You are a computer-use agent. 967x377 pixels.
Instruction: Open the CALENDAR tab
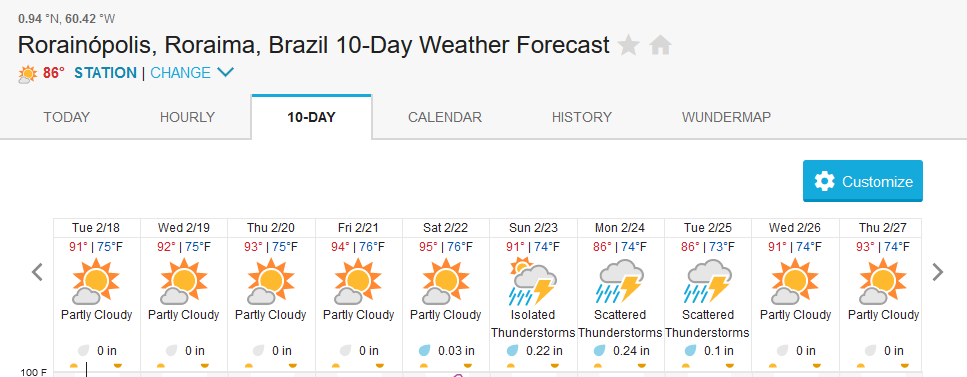445,117
